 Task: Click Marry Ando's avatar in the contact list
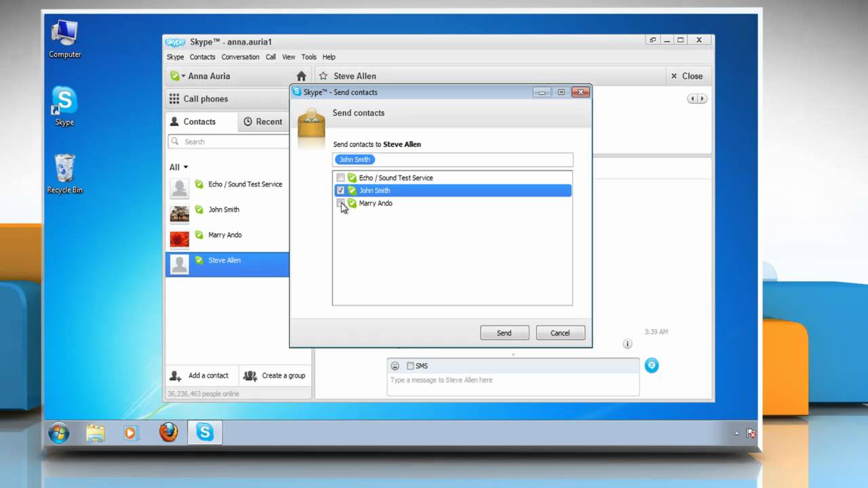[x=179, y=239]
